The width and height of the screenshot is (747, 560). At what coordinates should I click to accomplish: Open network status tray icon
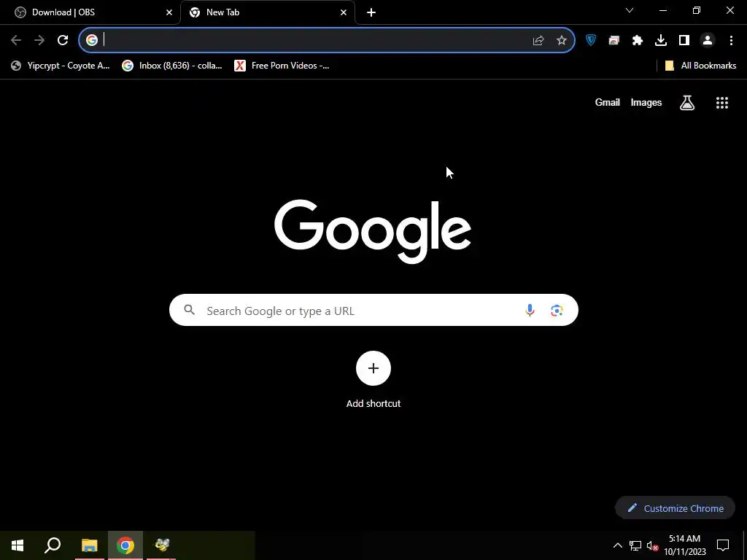click(x=635, y=545)
